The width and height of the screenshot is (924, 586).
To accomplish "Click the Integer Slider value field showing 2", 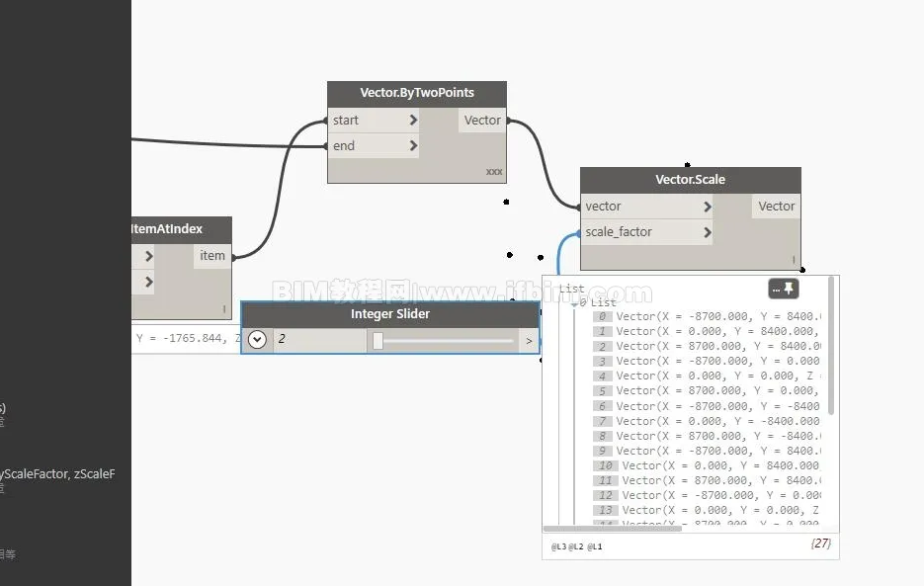I will point(320,340).
